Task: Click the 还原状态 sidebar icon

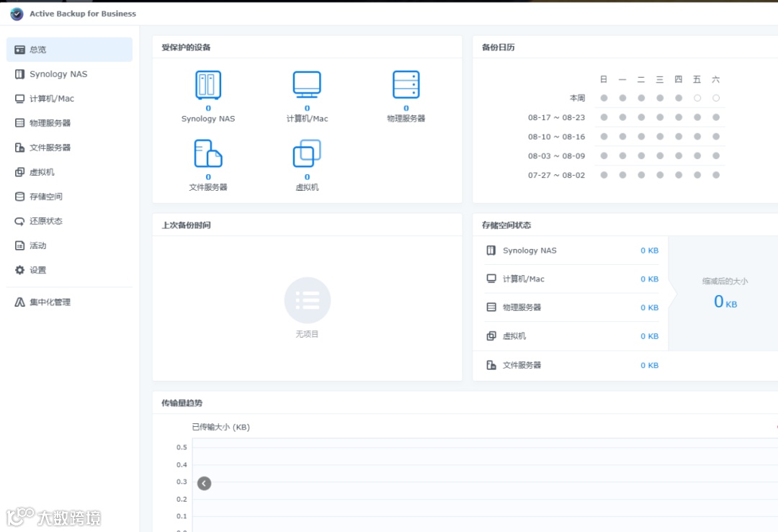Action: coord(20,221)
